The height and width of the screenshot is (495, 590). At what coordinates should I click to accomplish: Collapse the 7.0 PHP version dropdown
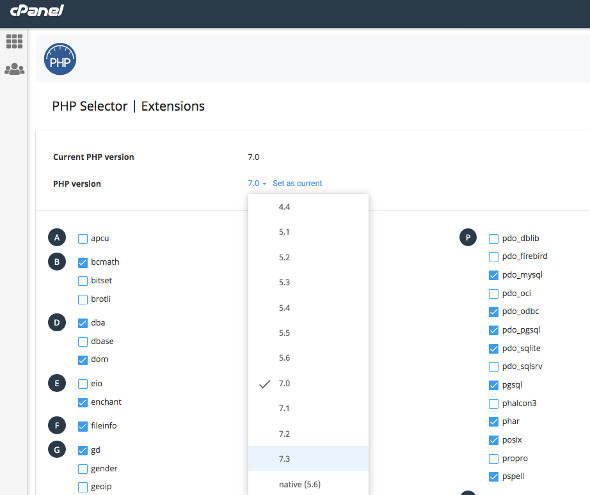coord(257,183)
